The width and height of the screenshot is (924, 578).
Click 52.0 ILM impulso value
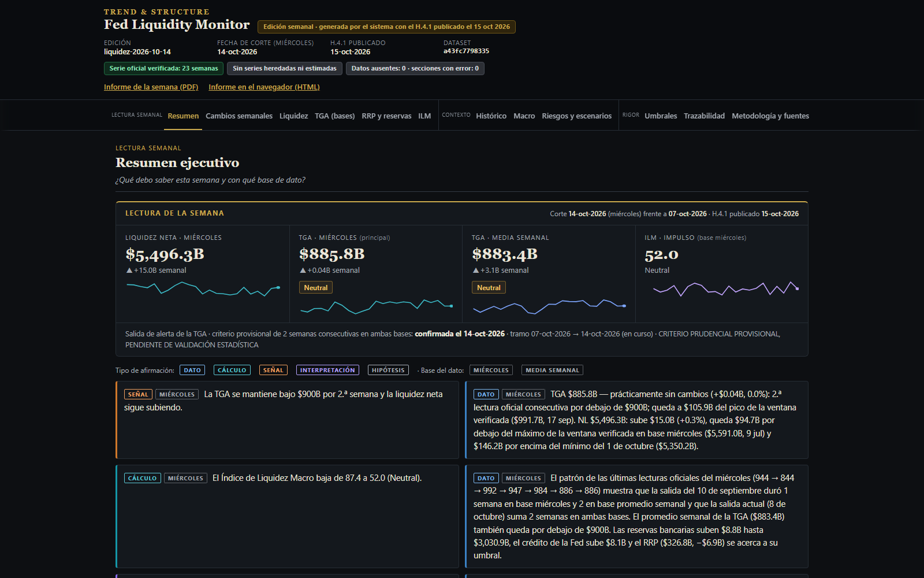pos(661,254)
